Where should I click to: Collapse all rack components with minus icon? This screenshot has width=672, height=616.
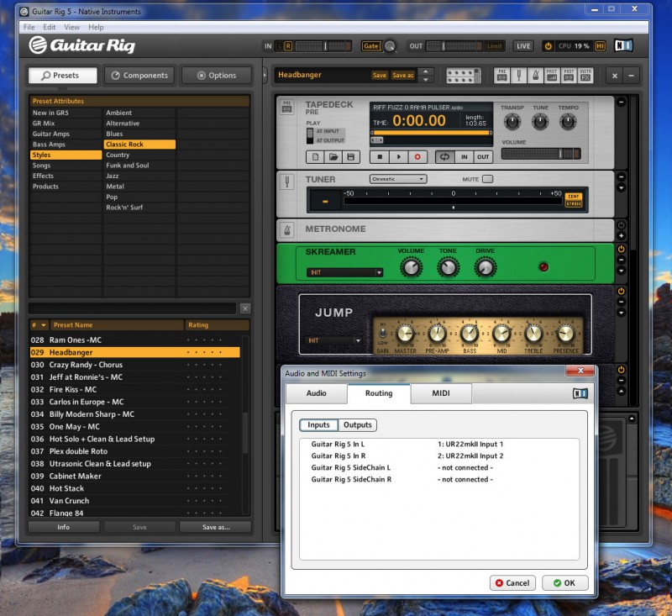tap(632, 76)
